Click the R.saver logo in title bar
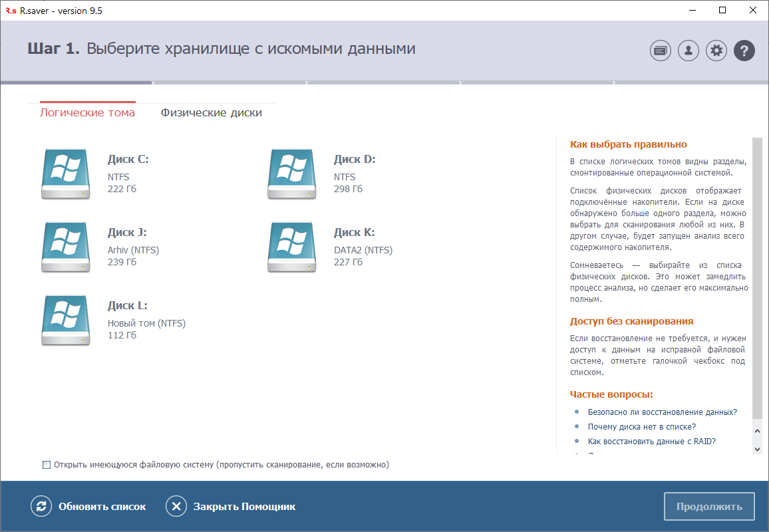 point(11,11)
